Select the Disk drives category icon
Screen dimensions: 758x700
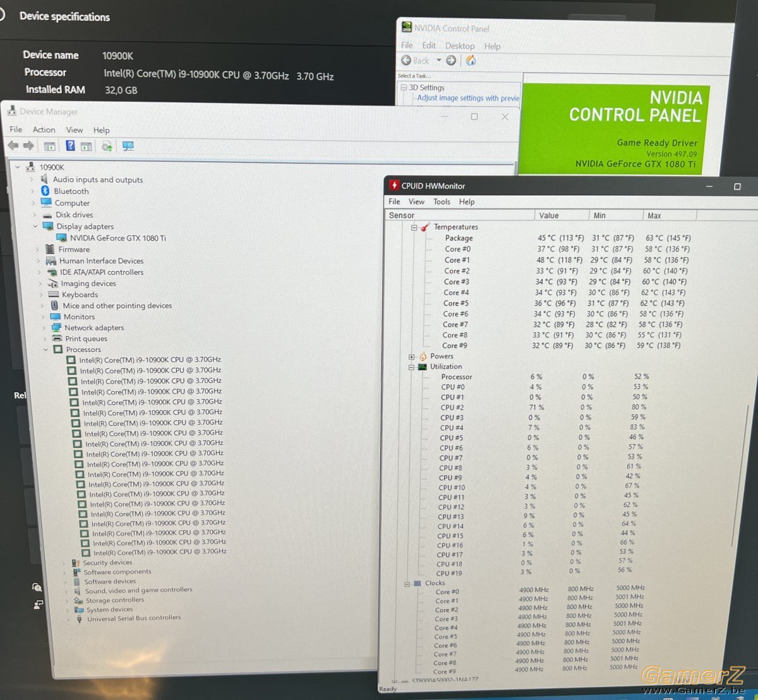point(47,215)
